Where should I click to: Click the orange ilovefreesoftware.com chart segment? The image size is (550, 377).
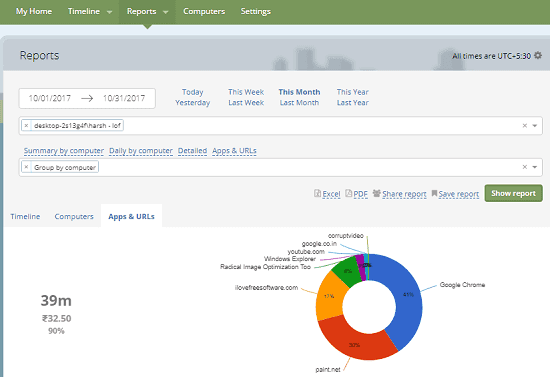329,296
